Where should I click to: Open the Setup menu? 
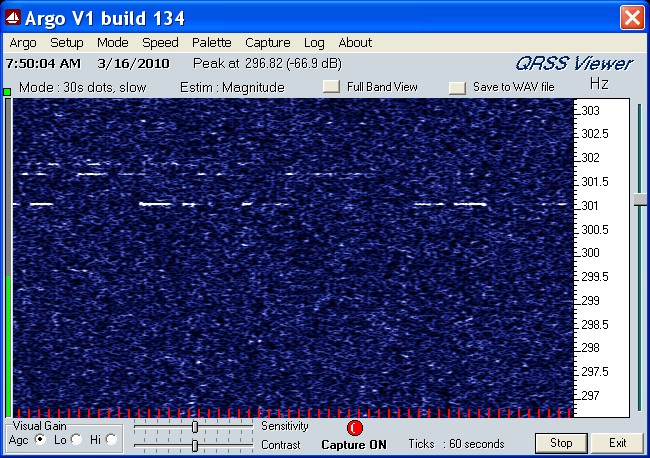(x=67, y=43)
